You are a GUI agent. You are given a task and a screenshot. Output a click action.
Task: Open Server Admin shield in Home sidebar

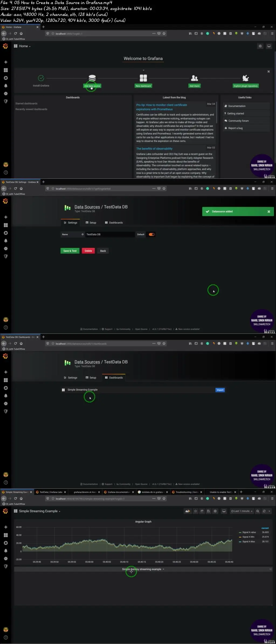click(6, 101)
